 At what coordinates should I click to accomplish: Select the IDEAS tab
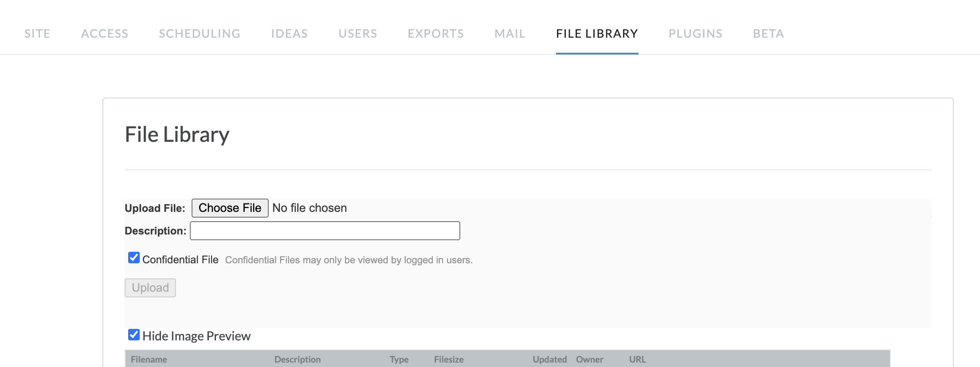[290, 34]
